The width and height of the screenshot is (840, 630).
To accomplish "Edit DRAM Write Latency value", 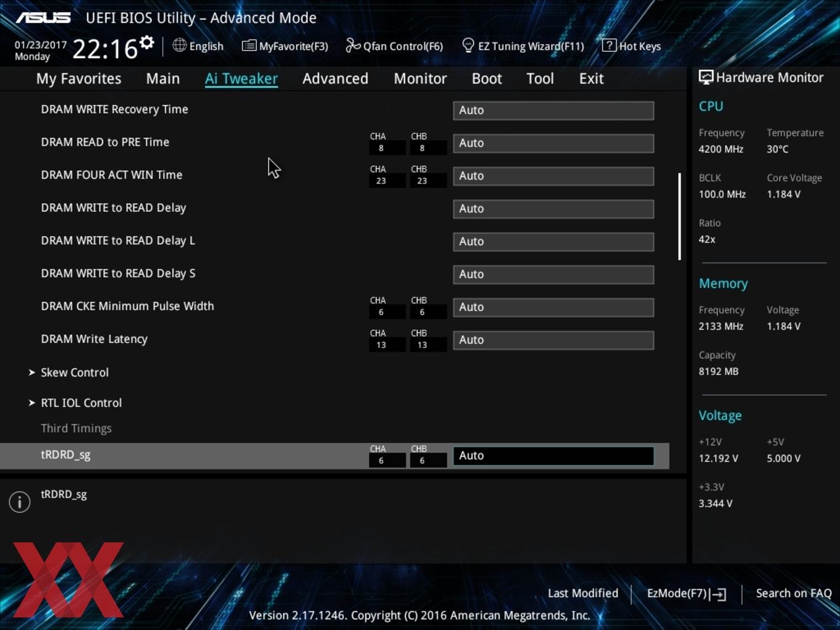I will [553, 340].
